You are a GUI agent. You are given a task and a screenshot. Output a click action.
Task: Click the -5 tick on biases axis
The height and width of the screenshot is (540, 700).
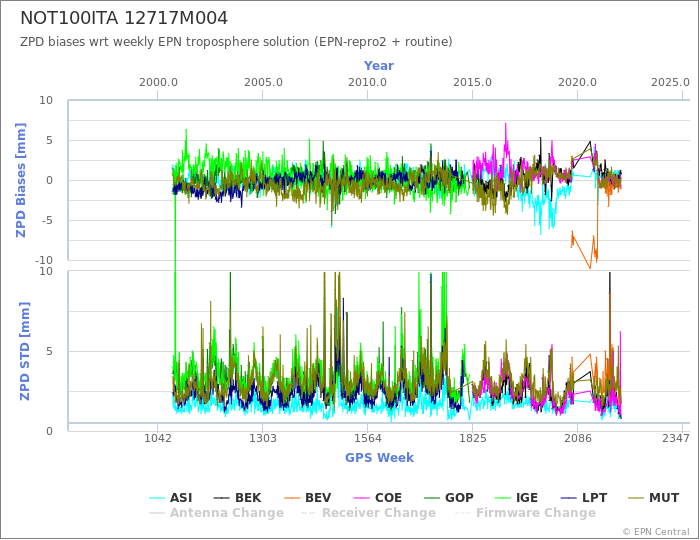(x=46, y=220)
